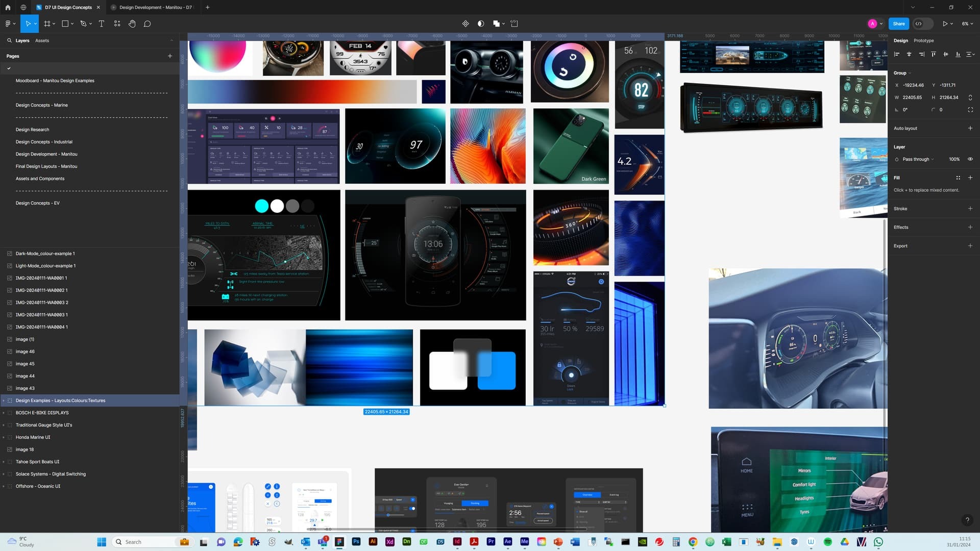Click the Share button top right
The height and width of the screenshot is (551, 980).
[898, 23]
